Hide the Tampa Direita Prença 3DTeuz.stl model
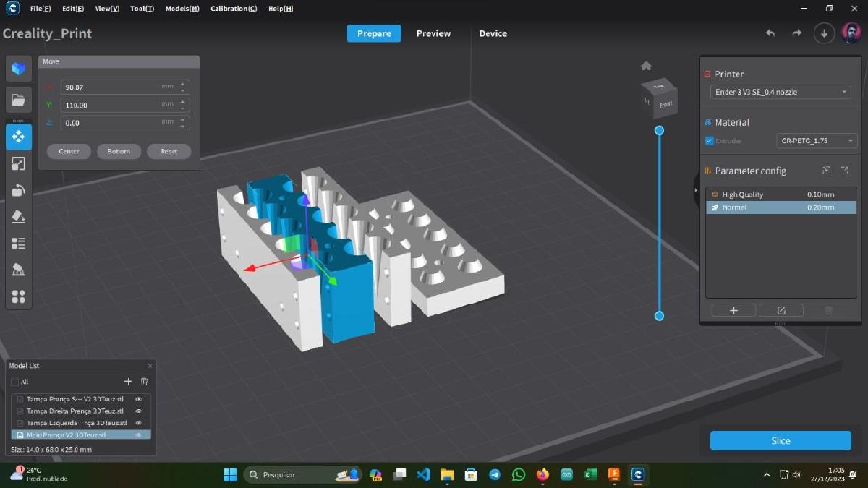Screen dimensions: 868x488 click(x=138, y=411)
